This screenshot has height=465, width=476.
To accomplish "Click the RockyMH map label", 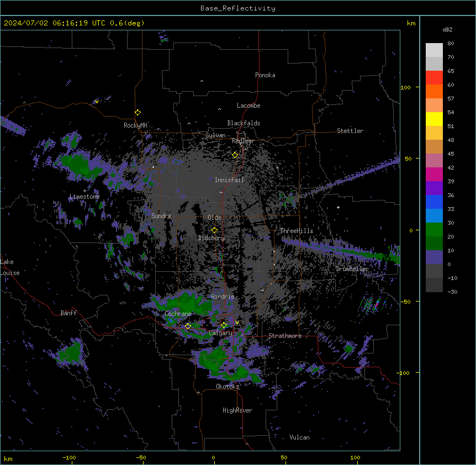I will click(x=135, y=125).
